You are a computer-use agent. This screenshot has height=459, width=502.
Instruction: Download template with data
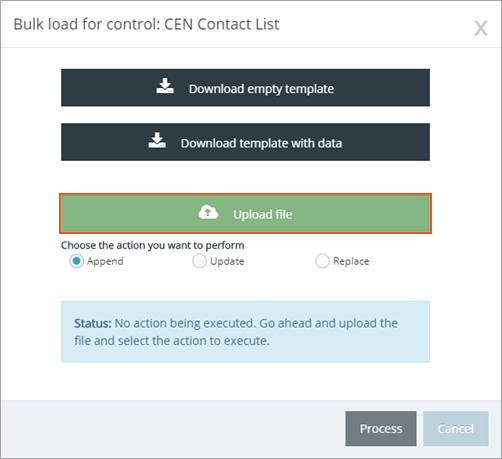click(245, 142)
